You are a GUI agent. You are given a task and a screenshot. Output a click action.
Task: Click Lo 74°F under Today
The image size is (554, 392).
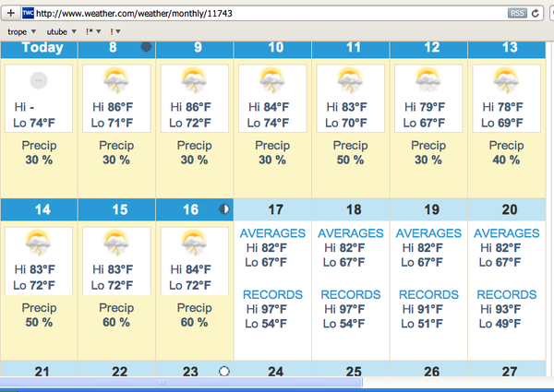(x=34, y=123)
